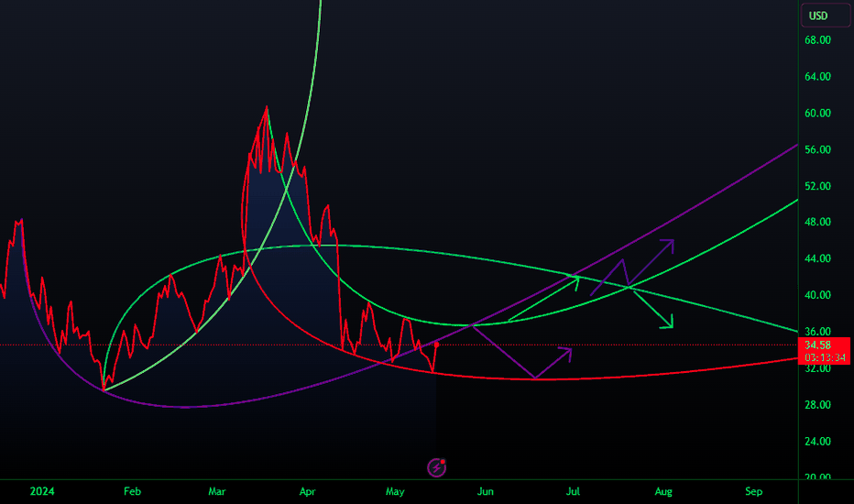This screenshot has height=504, width=854.
Task: Click the 52.00 price axis label
Action: (x=817, y=186)
